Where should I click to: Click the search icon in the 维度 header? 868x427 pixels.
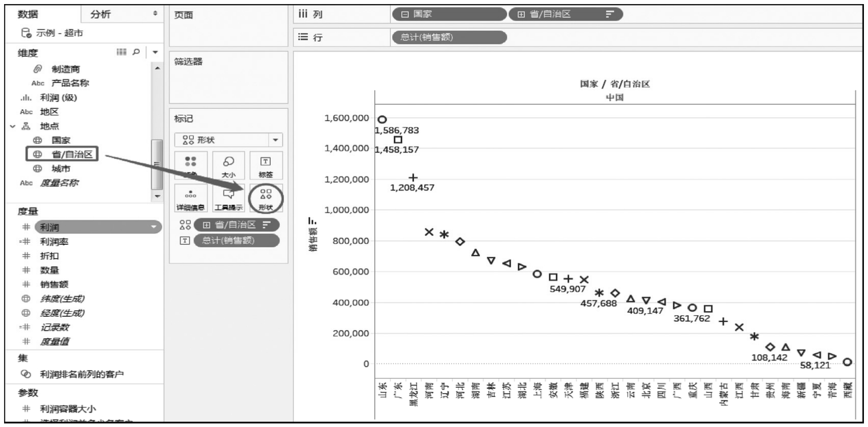click(136, 52)
